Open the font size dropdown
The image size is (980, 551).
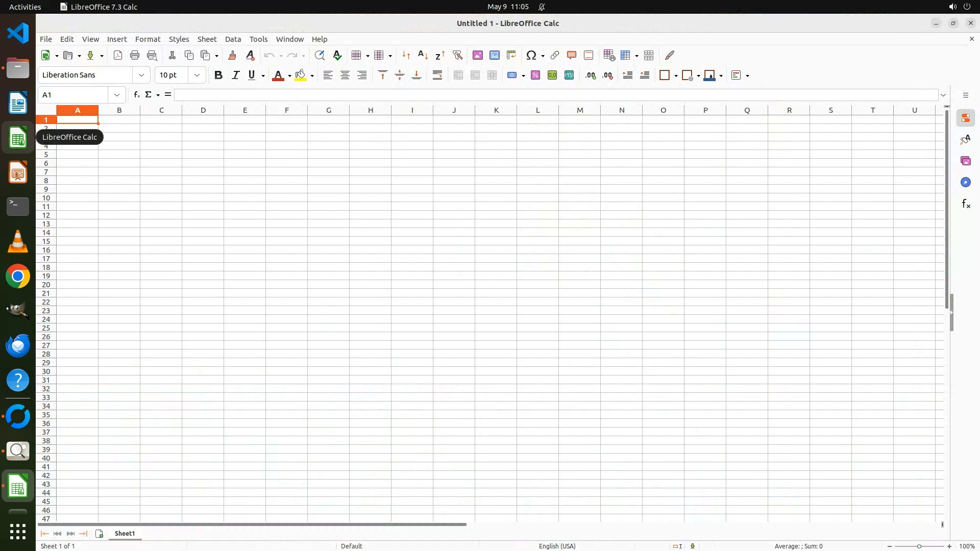coord(197,76)
